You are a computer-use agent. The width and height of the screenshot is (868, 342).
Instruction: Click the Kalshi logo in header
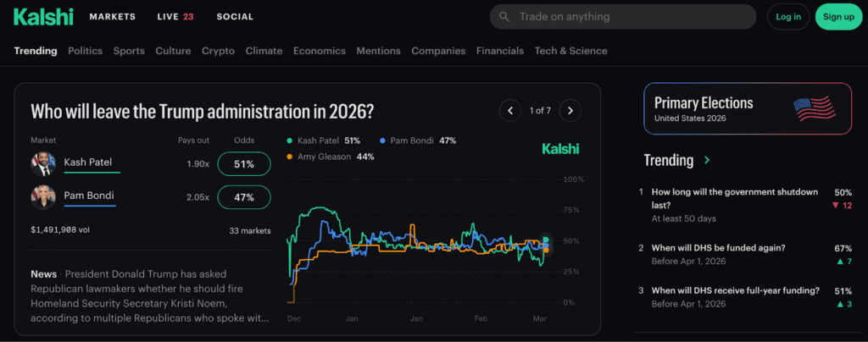43,17
